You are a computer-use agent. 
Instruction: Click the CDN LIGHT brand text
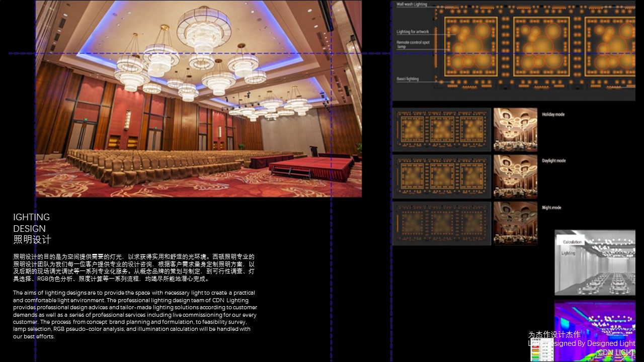tap(616, 352)
